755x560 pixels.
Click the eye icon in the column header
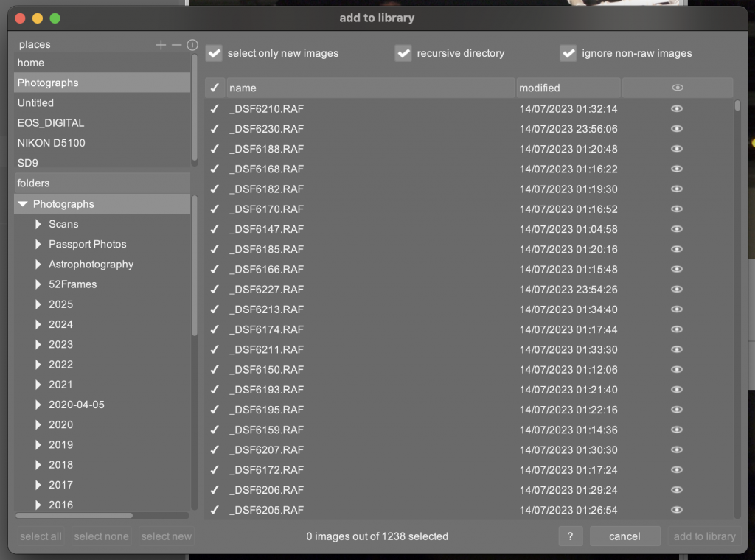677,88
